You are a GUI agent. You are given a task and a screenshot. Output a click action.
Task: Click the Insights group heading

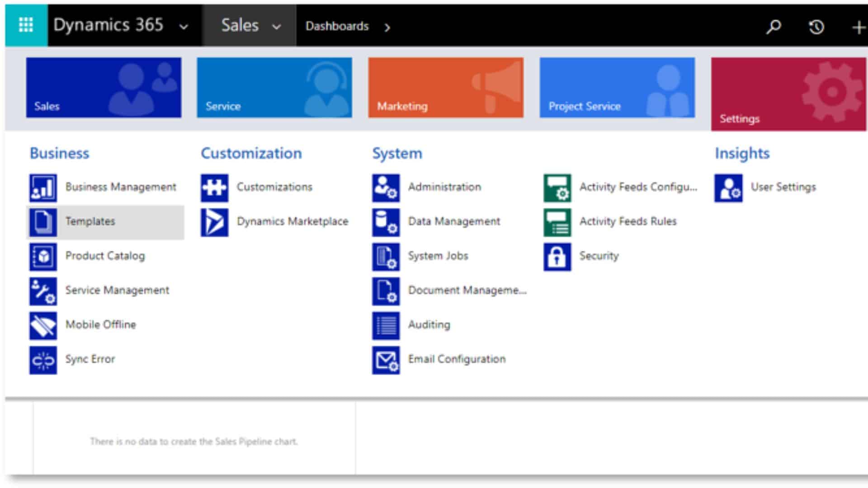[x=742, y=154]
